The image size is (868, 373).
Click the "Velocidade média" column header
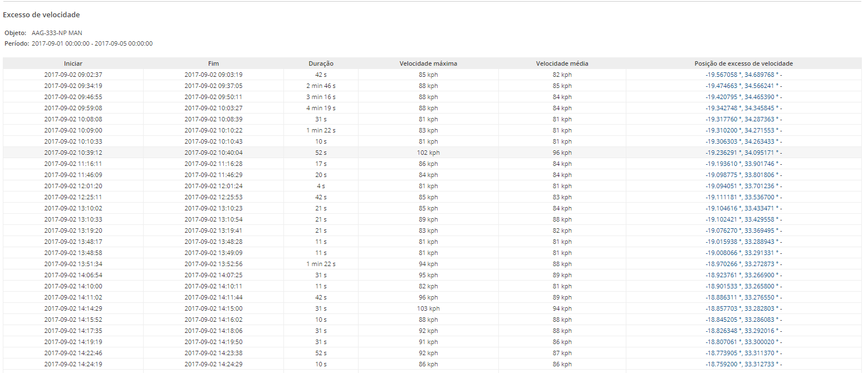click(x=562, y=63)
